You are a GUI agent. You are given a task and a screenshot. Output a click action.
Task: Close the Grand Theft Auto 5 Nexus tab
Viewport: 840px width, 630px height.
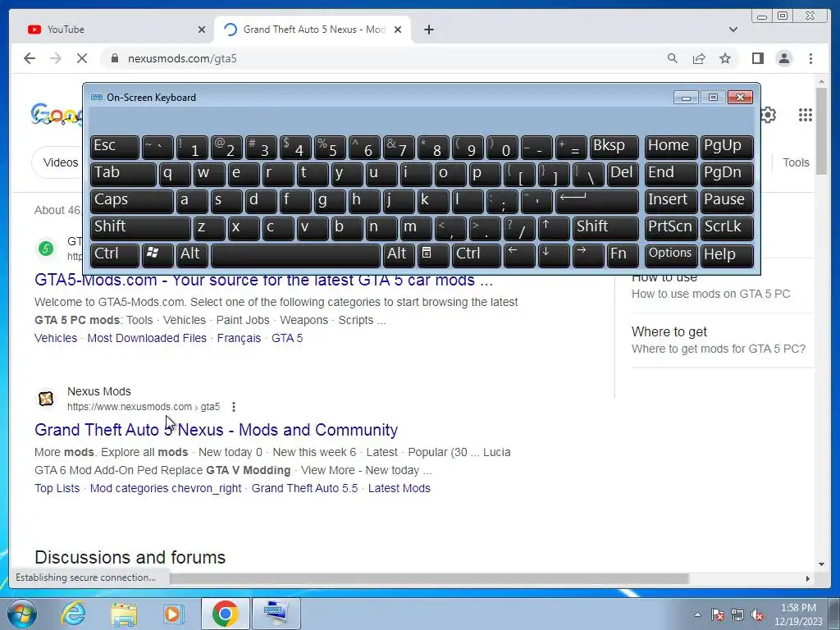tap(398, 30)
